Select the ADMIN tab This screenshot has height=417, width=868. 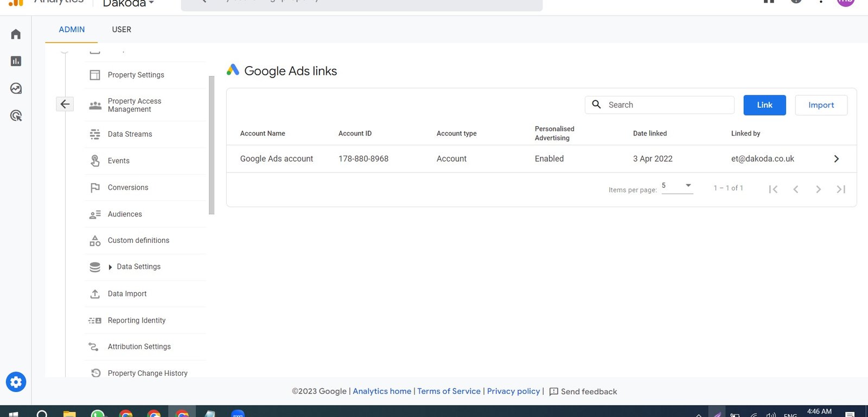coord(72,29)
